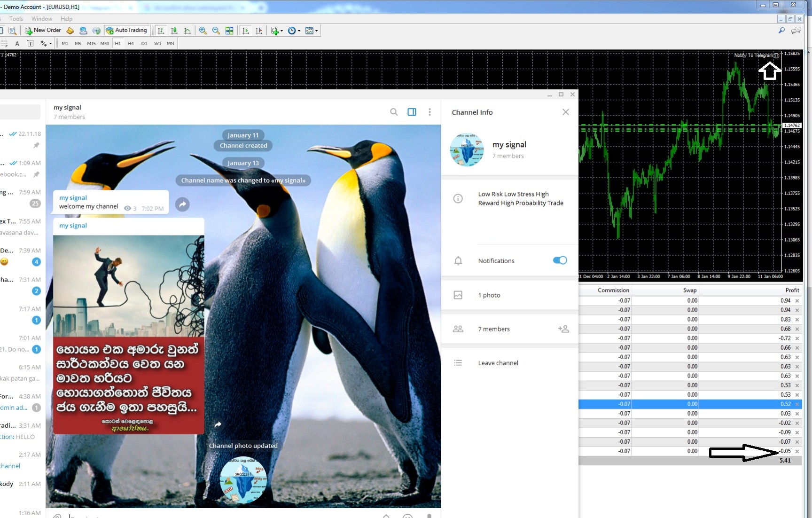
Task: Switch chart to candlestick mode
Action: click(x=174, y=31)
